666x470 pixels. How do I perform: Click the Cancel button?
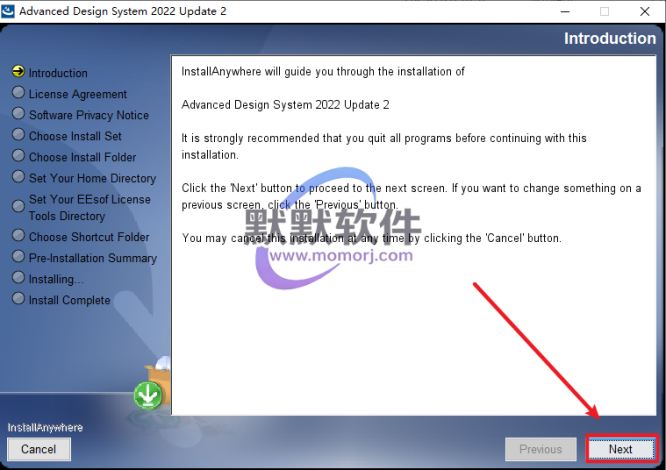39,449
